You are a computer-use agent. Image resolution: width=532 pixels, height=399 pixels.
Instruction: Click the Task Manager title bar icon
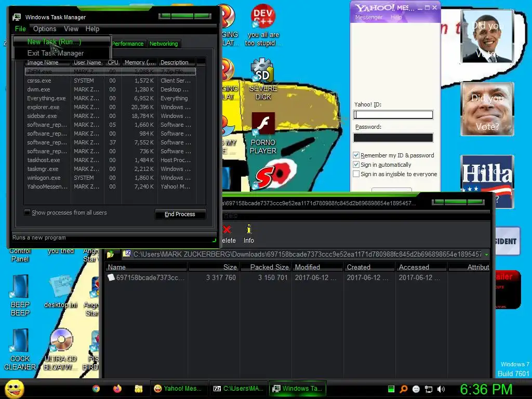(x=16, y=17)
